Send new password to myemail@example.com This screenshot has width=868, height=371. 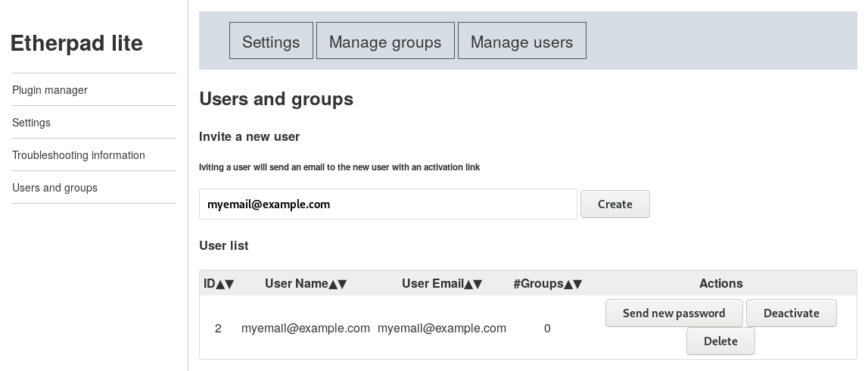coord(674,313)
